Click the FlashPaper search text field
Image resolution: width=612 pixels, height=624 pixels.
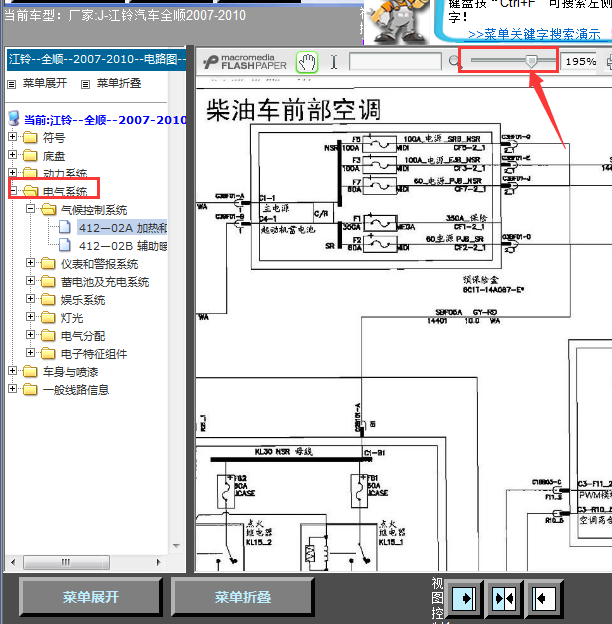point(395,62)
